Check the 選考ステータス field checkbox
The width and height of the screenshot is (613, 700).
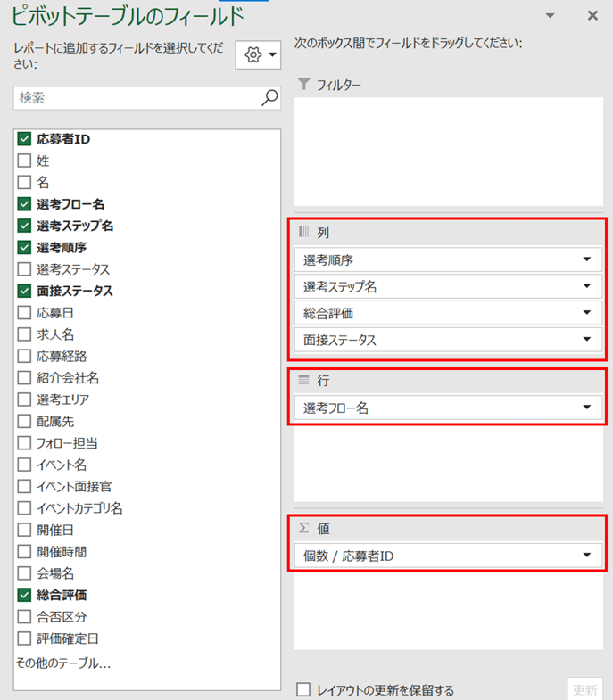pos(24,269)
